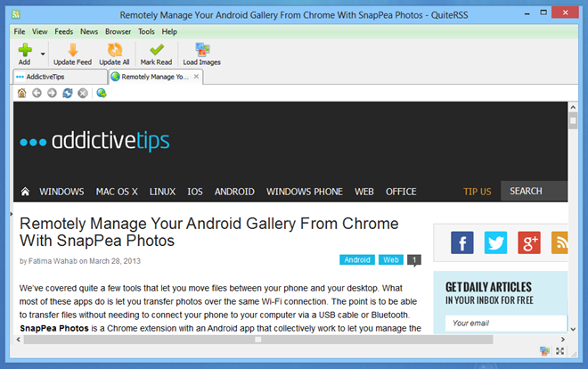The height and width of the screenshot is (369, 588).
Task: Minimize the QuiteRSS window
Action: coord(527,13)
